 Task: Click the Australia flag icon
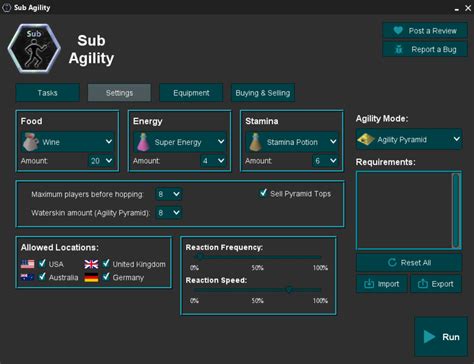[27, 277]
